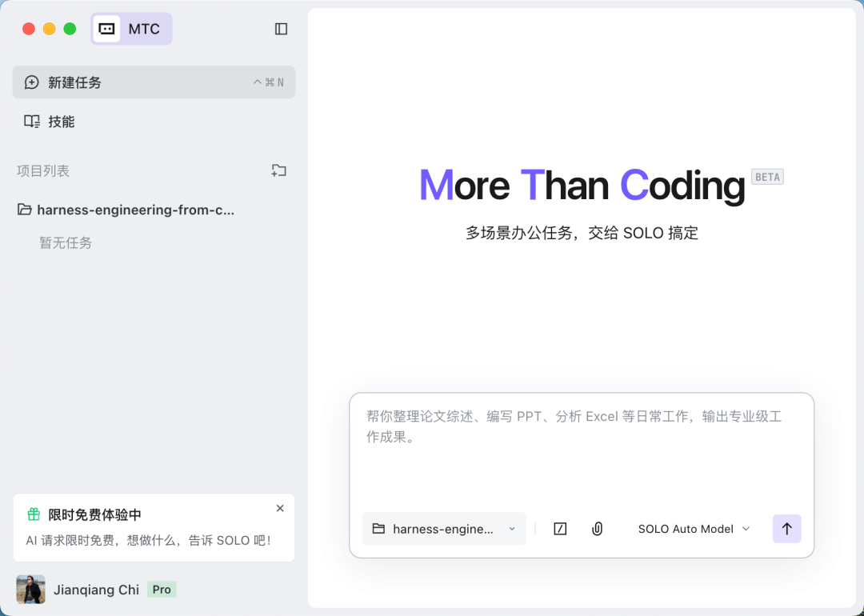This screenshot has height=616, width=864.
Task: Add a new project folder icon
Action: (279, 171)
